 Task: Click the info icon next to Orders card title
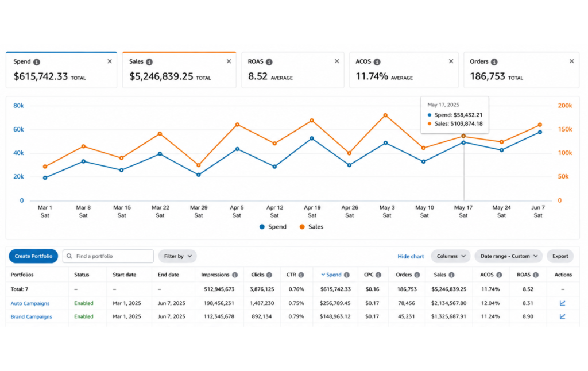pyautogui.click(x=494, y=62)
